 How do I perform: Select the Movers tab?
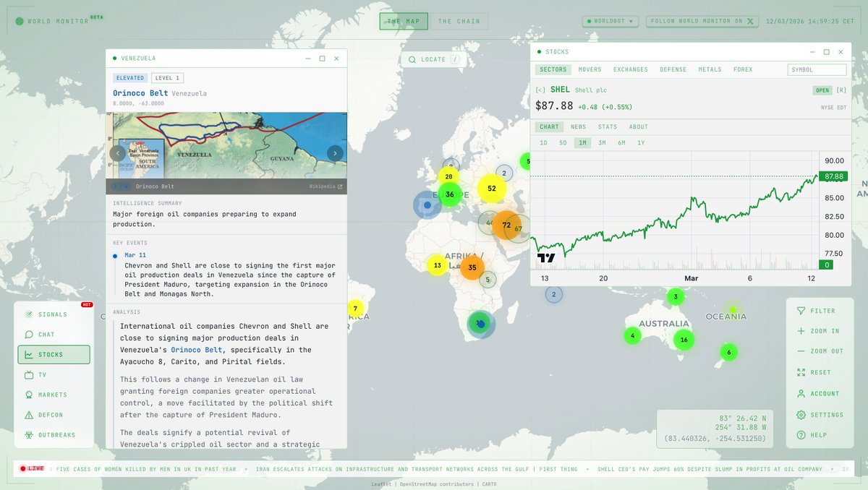[x=590, y=70]
